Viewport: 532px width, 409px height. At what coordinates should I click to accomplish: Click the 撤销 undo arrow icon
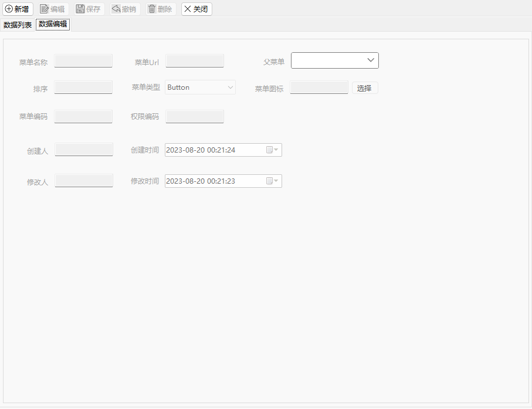coord(116,9)
